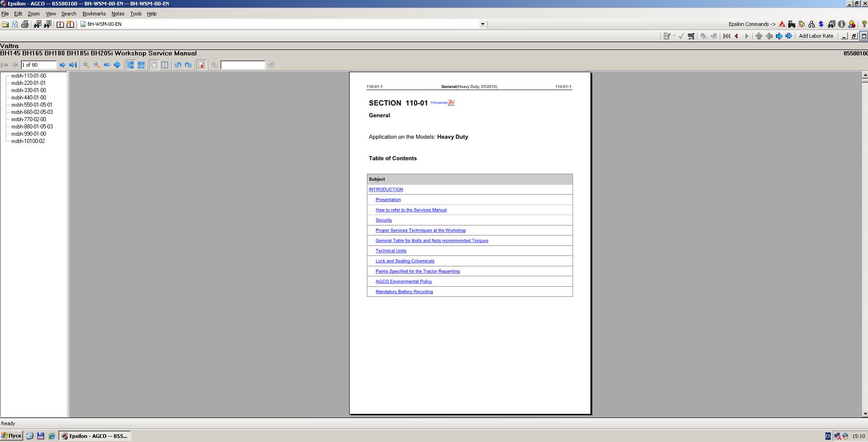Click PDF icon beside Print preview
Screen dimensions: 868x442
tap(451, 103)
